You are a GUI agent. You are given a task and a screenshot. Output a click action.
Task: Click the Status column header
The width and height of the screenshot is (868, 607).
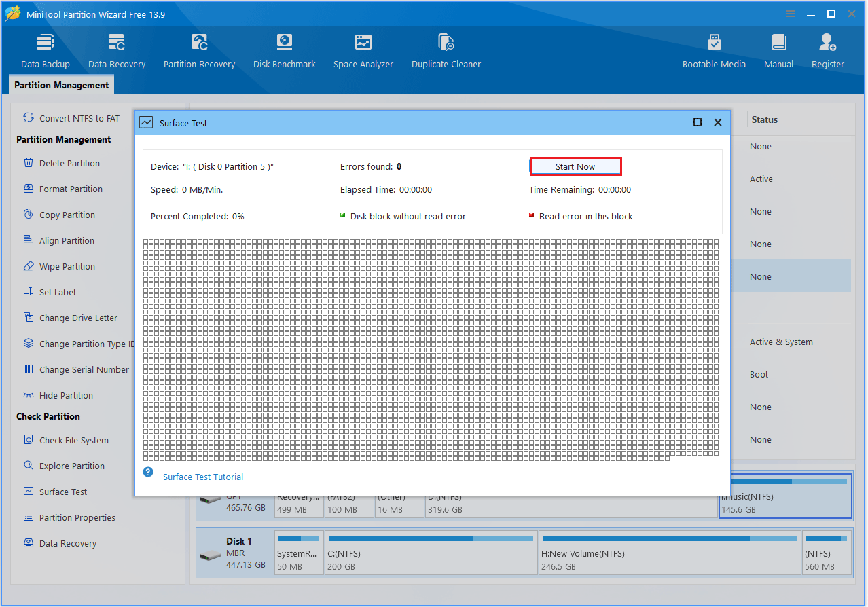pos(764,119)
